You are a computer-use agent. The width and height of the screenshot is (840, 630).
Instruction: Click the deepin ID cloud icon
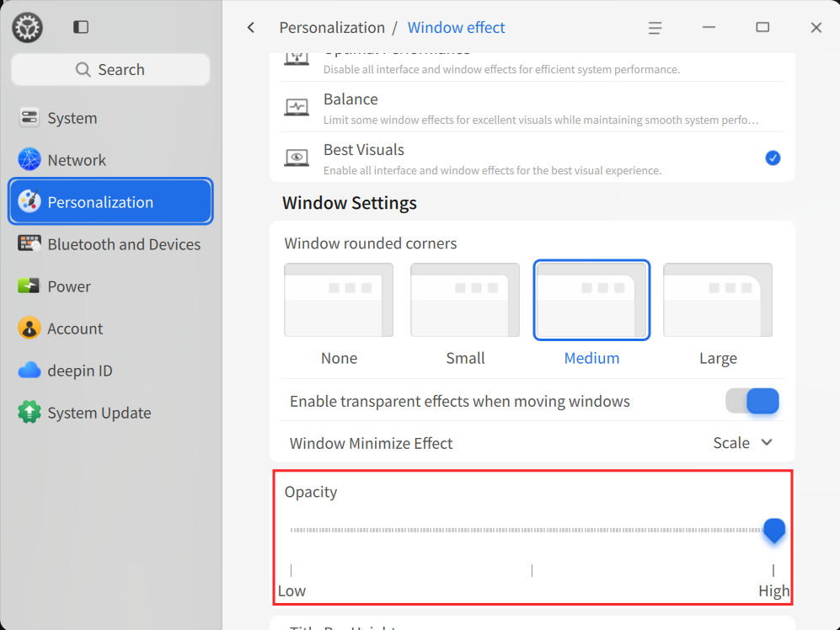click(x=29, y=371)
